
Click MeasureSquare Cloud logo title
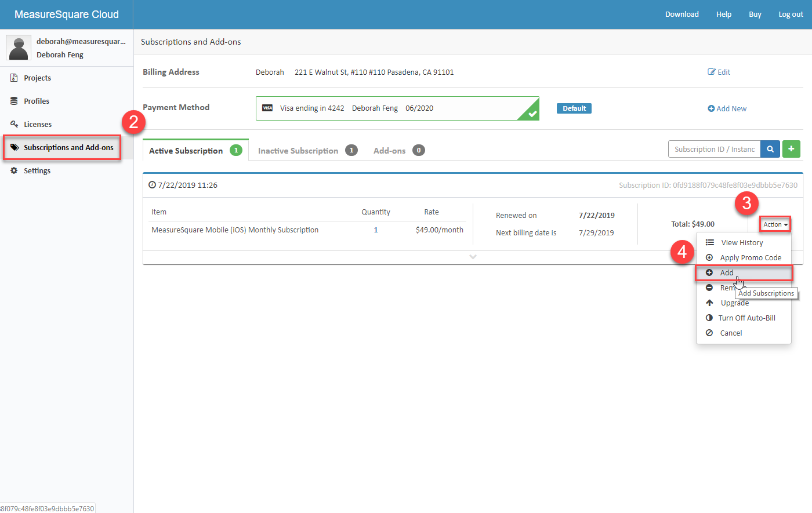point(67,14)
